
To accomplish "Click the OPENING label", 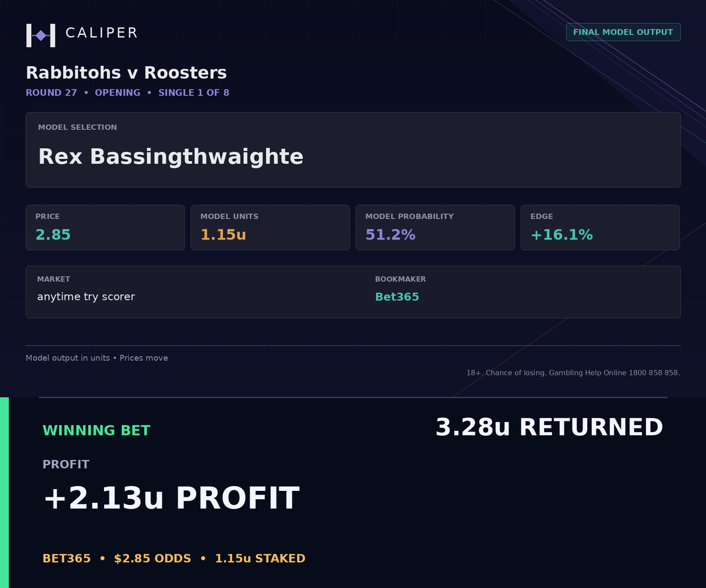I will [x=118, y=93].
